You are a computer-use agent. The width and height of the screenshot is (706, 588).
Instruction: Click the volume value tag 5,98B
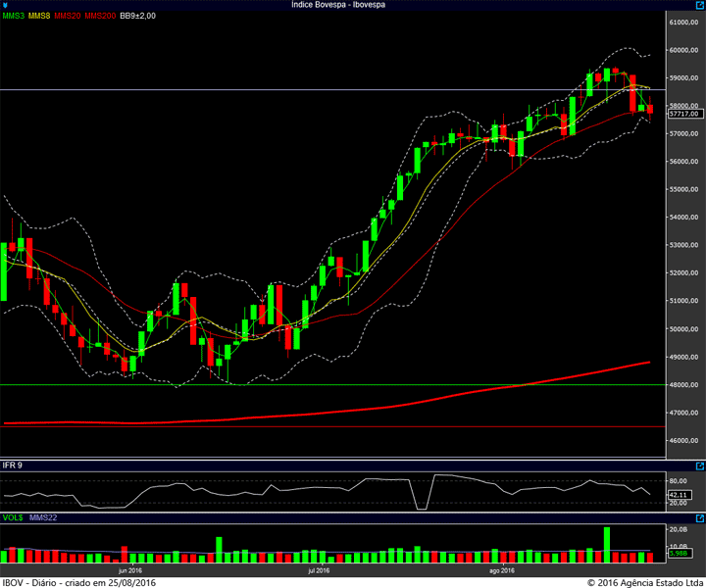(679, 553)
